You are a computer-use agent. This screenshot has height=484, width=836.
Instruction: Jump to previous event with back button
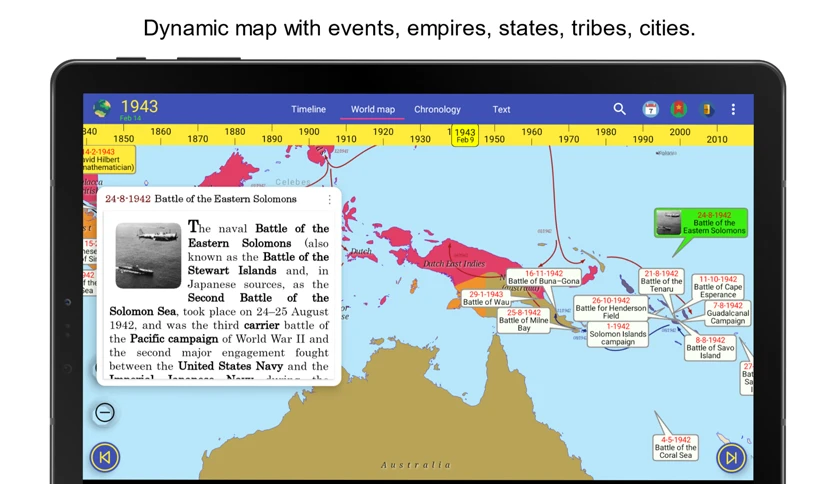(x=104, y=457)
